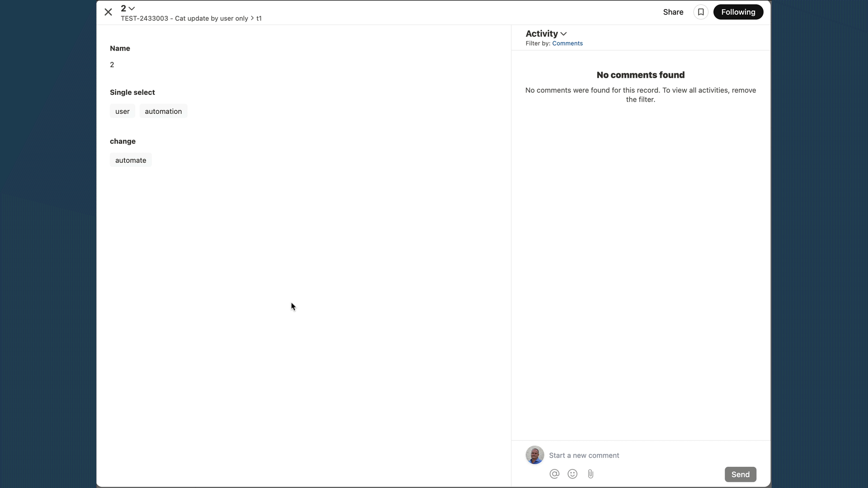Click the 'automate' tag under change field
Viewport: 868px width, 488px height.
coord(131,160)
